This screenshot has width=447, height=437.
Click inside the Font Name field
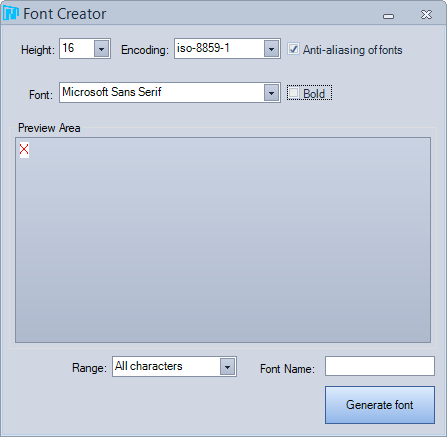pyautogui.click(x=380, y=366)
